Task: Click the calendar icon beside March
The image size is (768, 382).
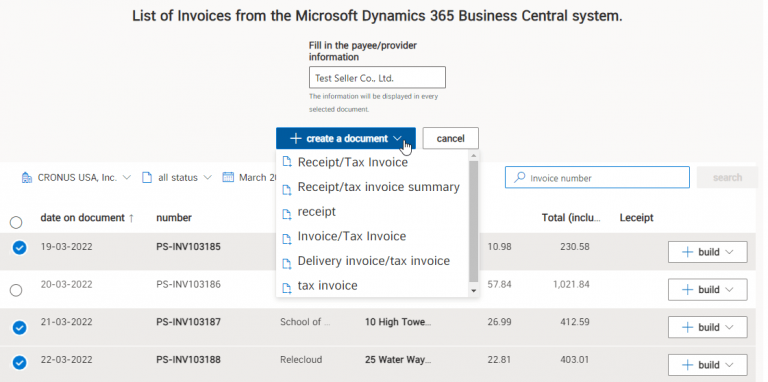Action: [228, 177]
